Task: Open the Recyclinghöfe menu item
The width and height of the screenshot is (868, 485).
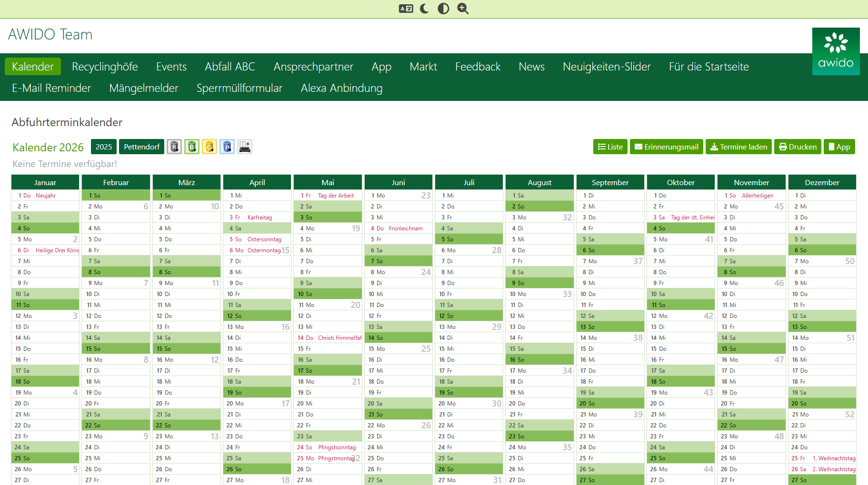Action: tap(105, 67)
